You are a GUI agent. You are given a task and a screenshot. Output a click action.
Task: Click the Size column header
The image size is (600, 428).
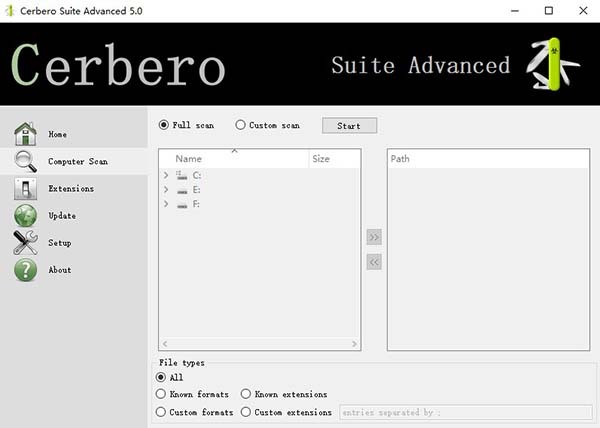click(x=334, y=159)
